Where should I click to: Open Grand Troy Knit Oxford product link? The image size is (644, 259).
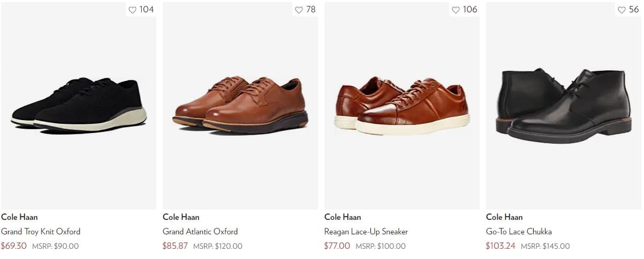(x=41, y=232)
